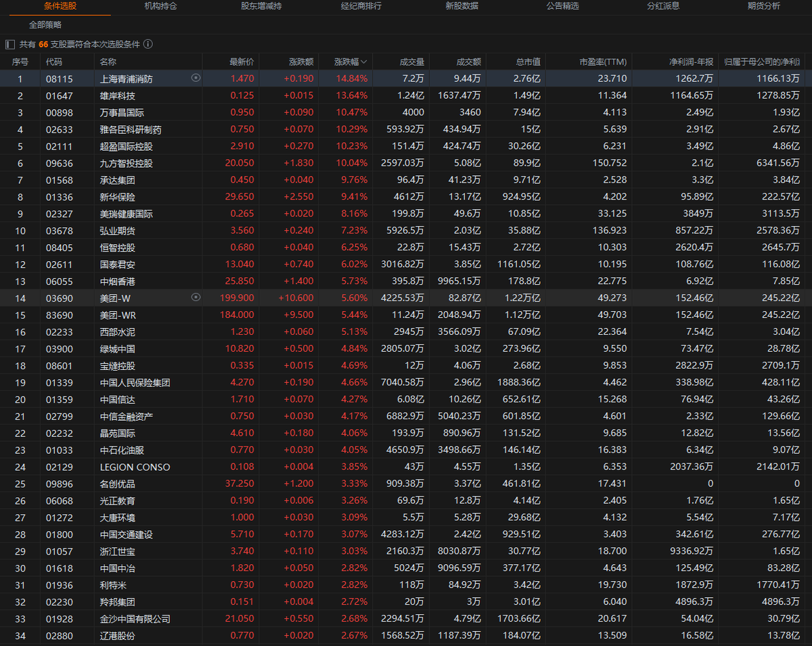Open the 机构持仓 tab

(x=161, y=6)
